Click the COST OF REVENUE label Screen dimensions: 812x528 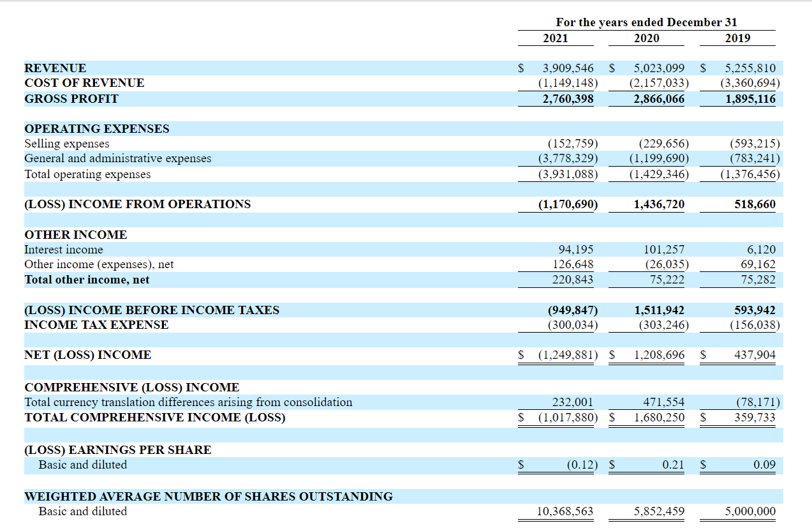[x=84, y=83]
